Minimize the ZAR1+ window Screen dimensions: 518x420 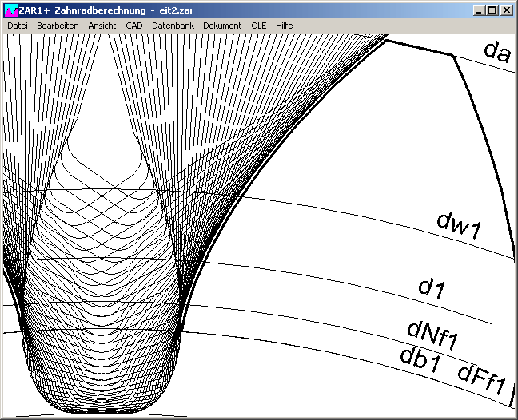tap(479, 10)
